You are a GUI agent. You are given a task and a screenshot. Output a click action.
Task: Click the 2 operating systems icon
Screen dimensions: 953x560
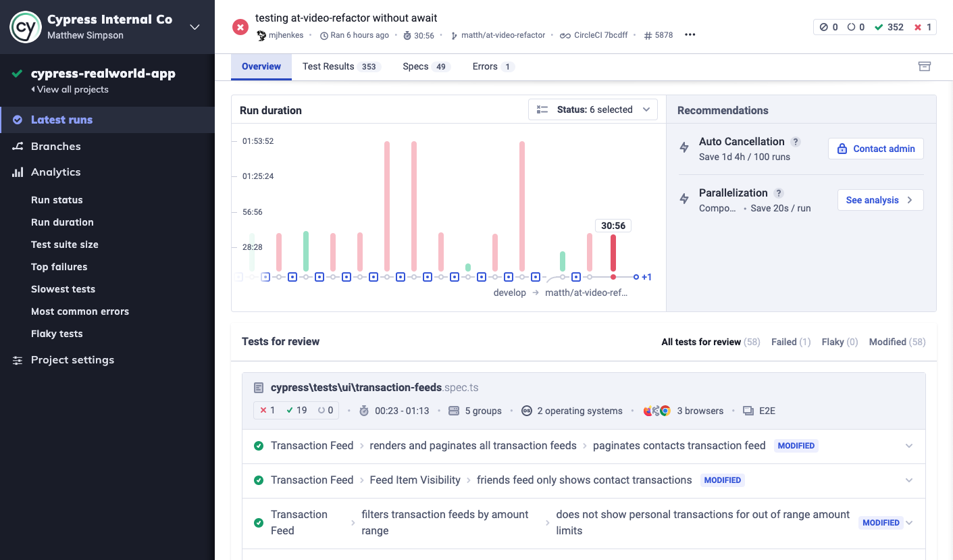(x=526, y=411)
